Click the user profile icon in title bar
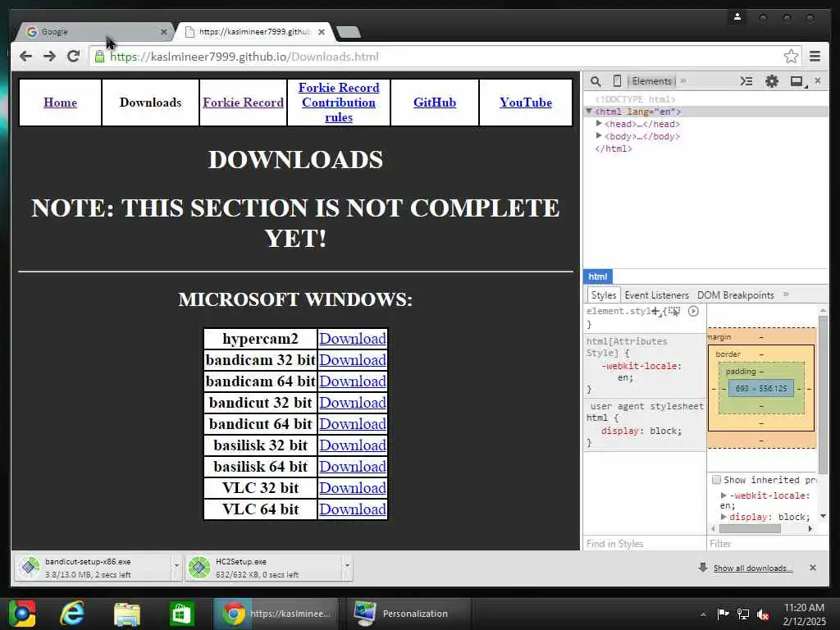 pyautogui.click(x=737, y=17)
